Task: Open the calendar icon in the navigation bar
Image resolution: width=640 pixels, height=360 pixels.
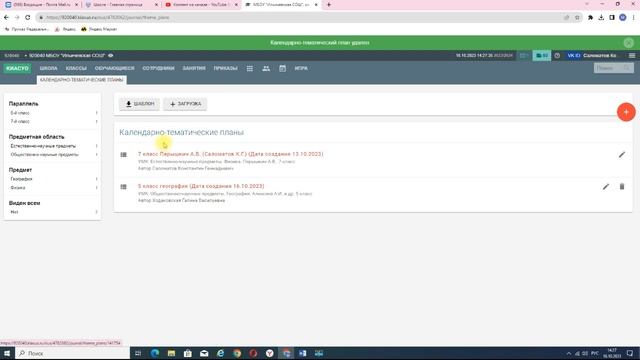Action: tap(282, 68)
